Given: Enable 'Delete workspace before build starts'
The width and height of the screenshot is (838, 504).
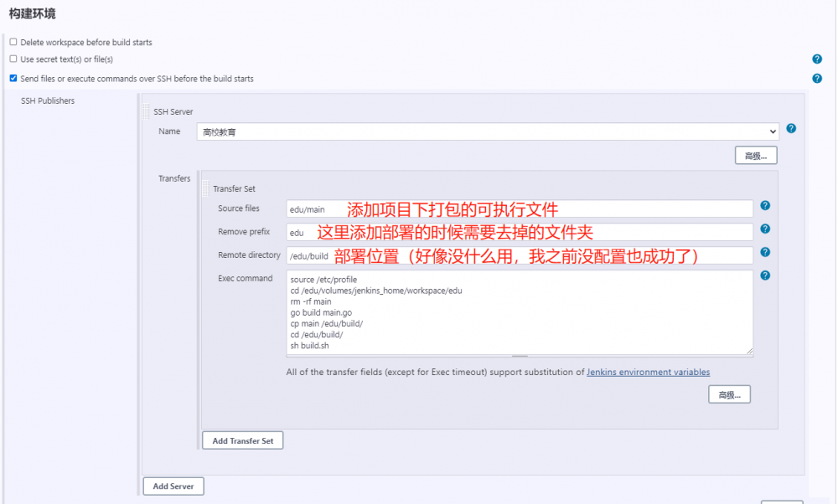Looking at the screenshot, I should coord(13,41).
